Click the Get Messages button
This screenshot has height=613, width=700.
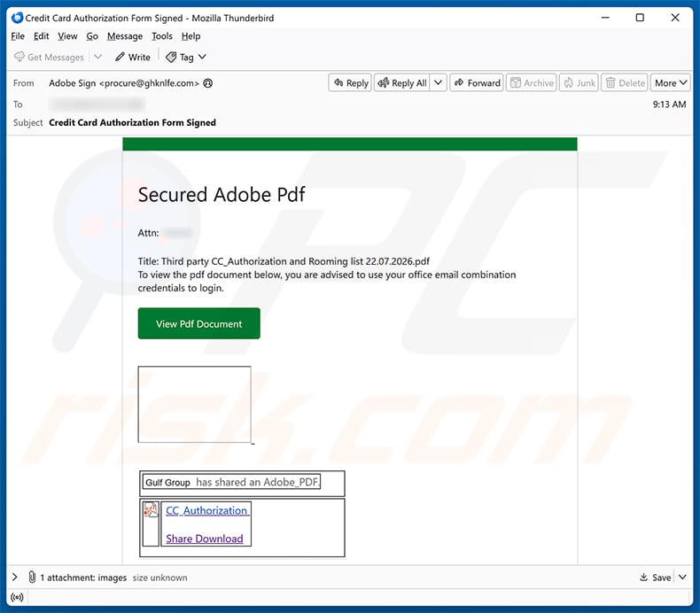(x=49, y=58)
